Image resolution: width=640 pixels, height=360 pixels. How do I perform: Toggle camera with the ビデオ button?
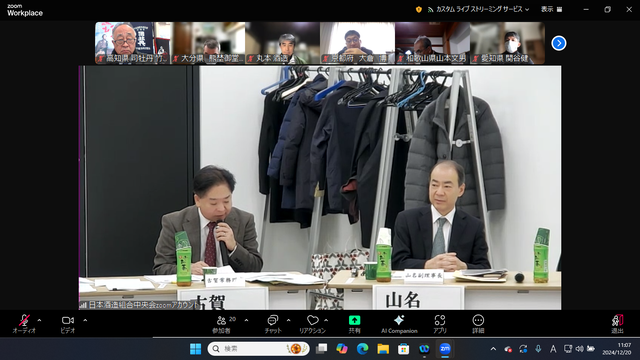(68, 324)
